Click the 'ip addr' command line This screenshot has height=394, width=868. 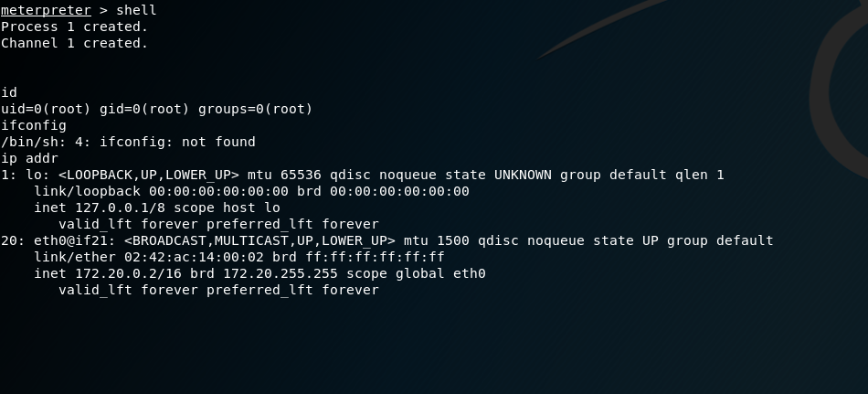[29, 158]
